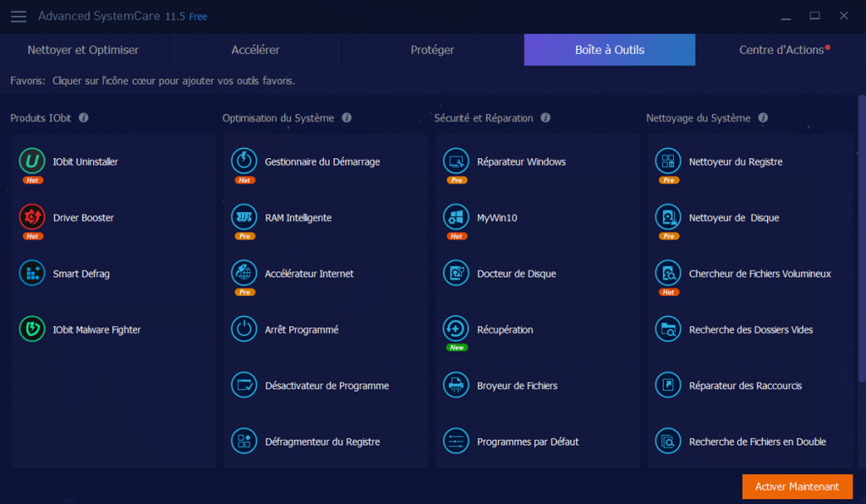866x504 pixels.
Task: Open MyWin10 tool label
Action: pyautogui.click(x=497, y=217)
